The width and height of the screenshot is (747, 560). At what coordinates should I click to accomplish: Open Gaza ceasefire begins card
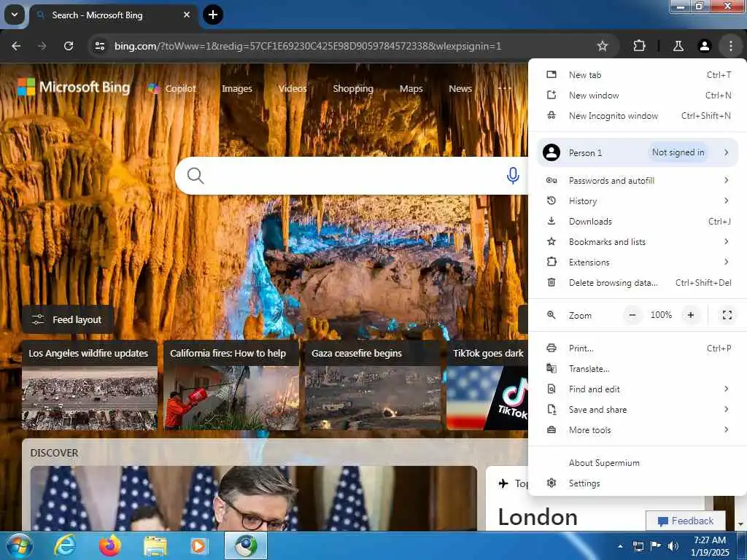click(x=373, y=386)
